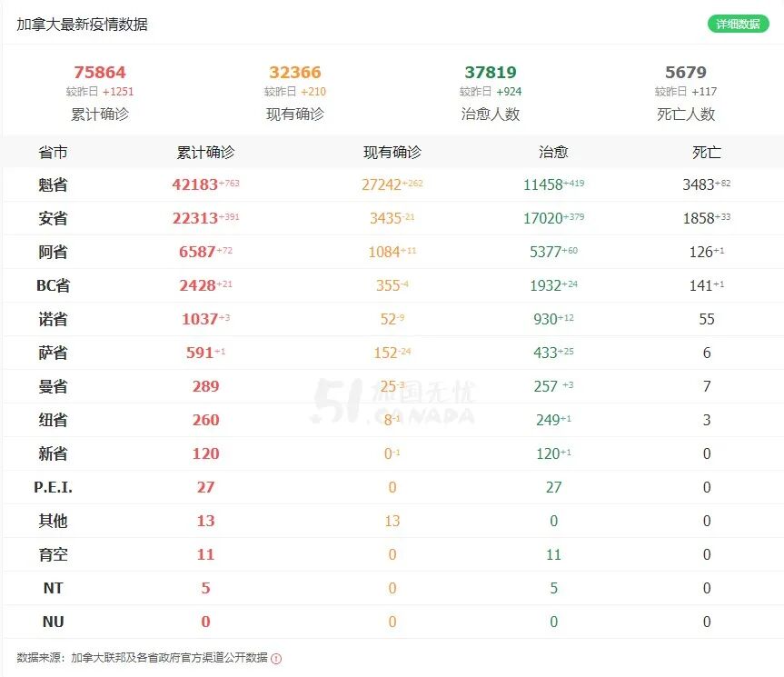Select the 其他 row label
784x677 pixels.
pyautogui.click(x=53, y=521)
